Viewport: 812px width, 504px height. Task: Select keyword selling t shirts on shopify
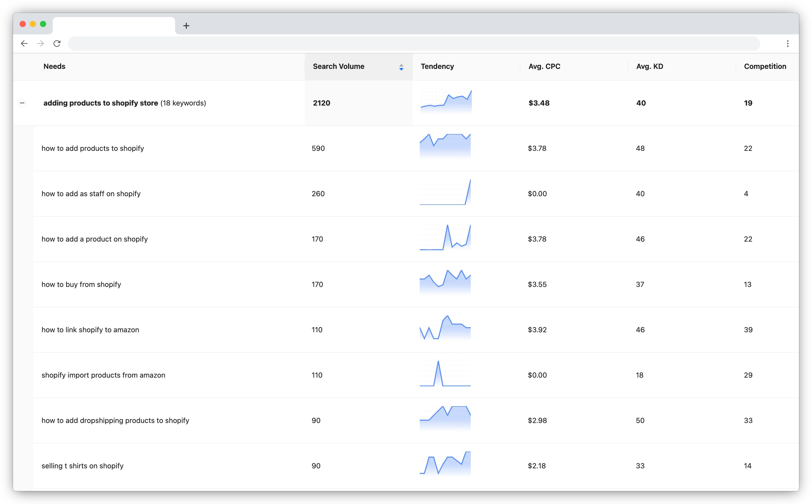coord(83,466)
